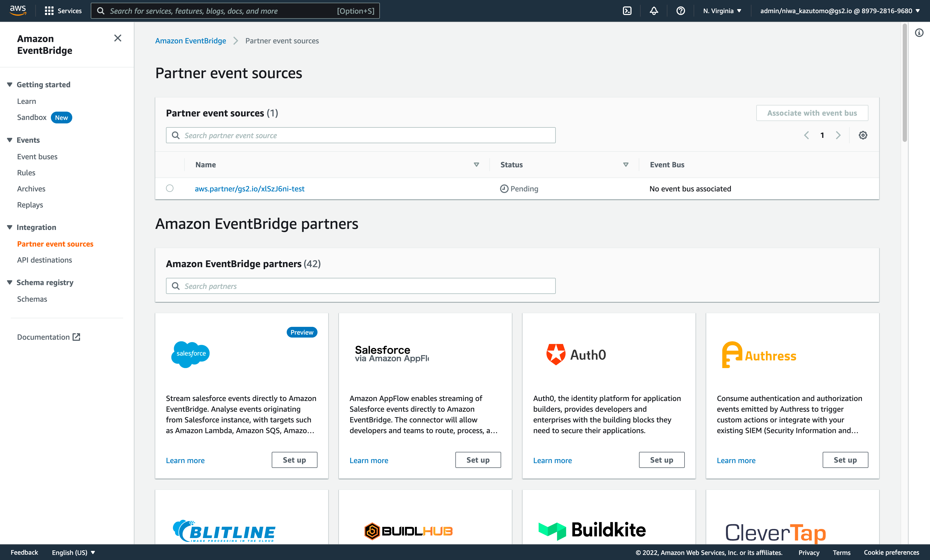Image resolution: width=930 pixels, height=560 pixels.
Task: Set up Salesforce via Amazon AppFlow
Action: point(478,460)
